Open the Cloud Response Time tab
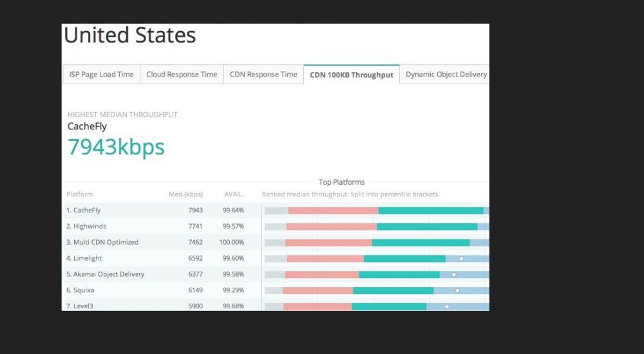Viewport: 644px width, 354px height. coord(182,75)
